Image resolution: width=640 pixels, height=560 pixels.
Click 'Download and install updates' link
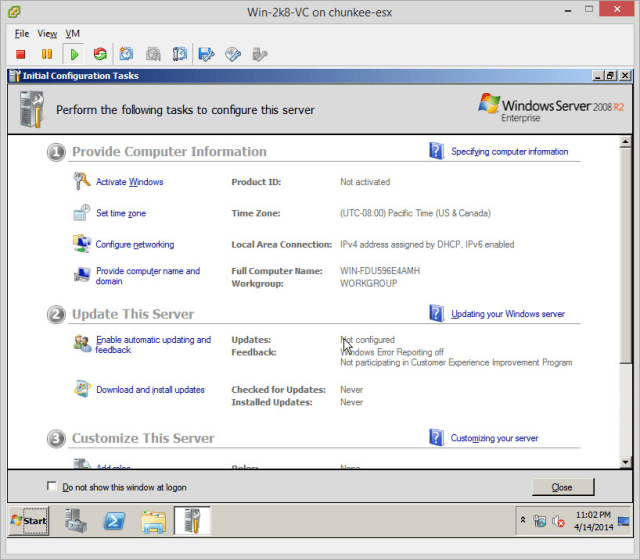(150, 389)
